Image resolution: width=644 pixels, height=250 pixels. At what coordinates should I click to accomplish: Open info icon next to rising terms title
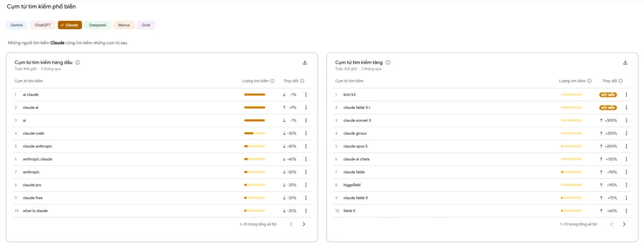click(388, 62)
